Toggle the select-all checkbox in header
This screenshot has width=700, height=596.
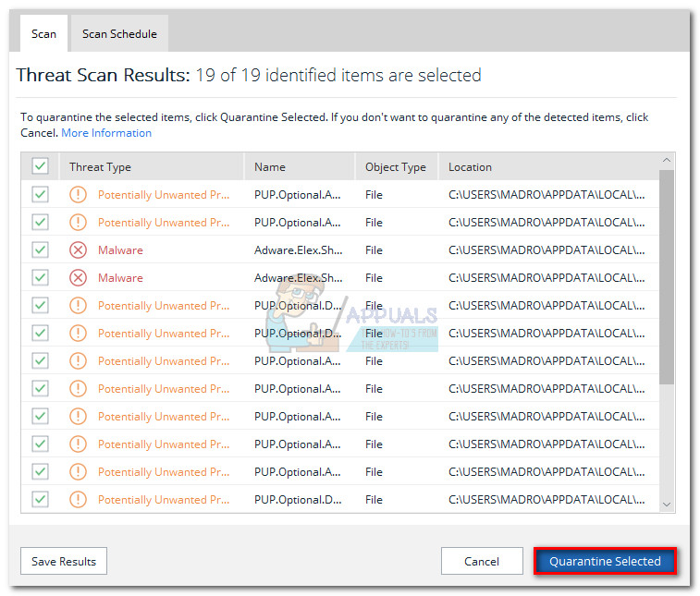pos(40,166)
